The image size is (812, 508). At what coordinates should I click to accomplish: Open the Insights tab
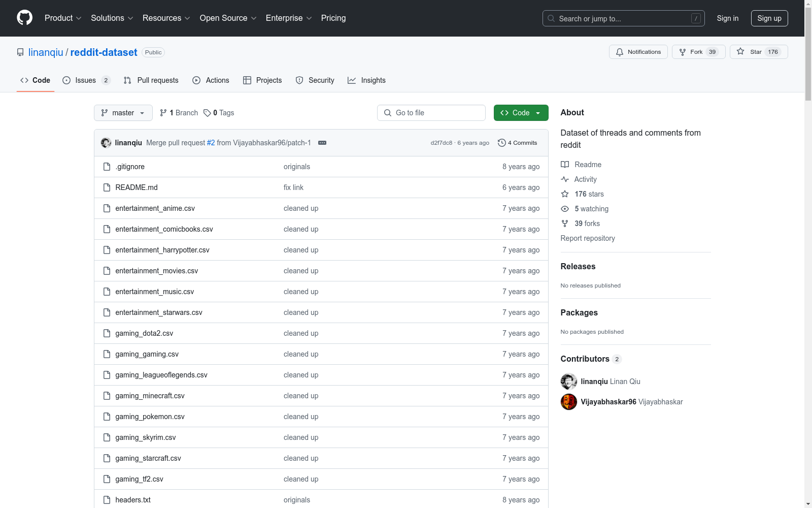366,80
